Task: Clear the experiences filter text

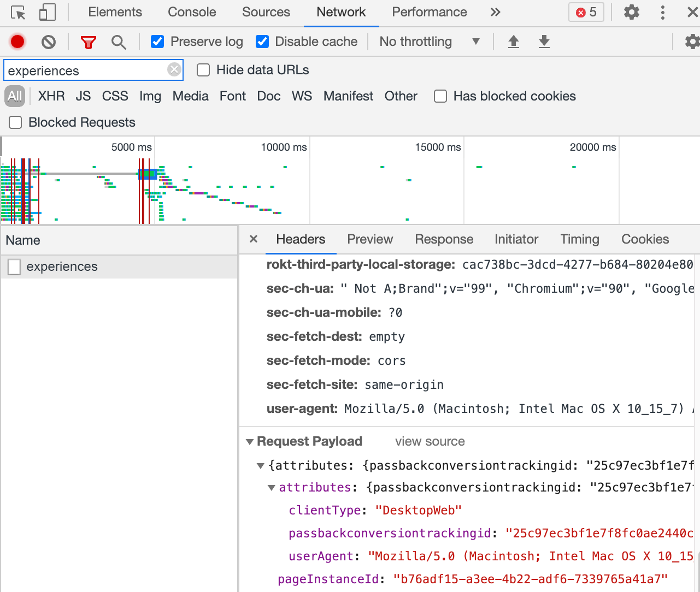Action: 174,69
